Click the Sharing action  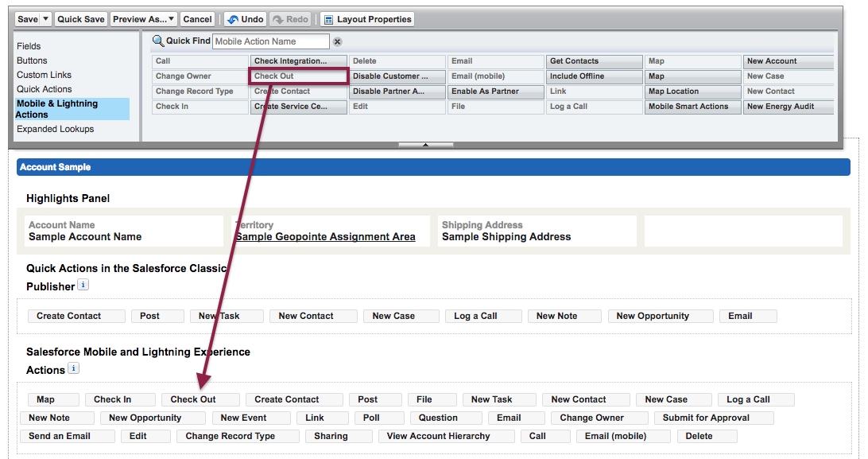pyautogui.click(x=339, y=436)
